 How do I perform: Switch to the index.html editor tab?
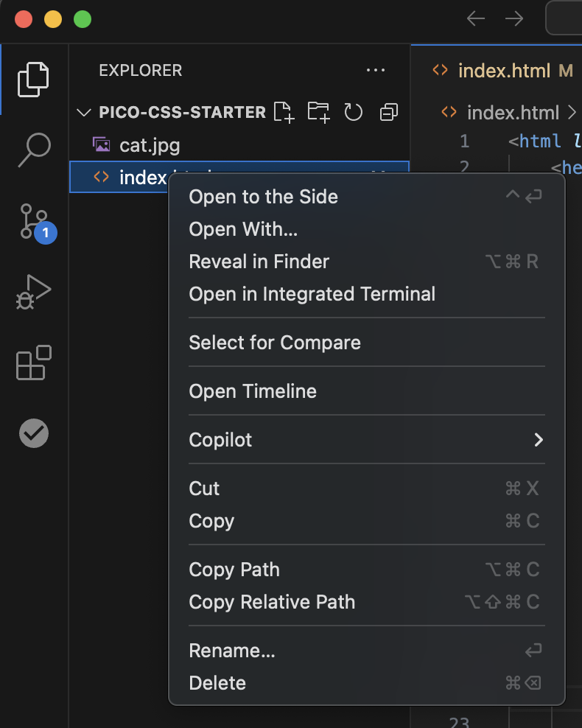pos(503,71)
